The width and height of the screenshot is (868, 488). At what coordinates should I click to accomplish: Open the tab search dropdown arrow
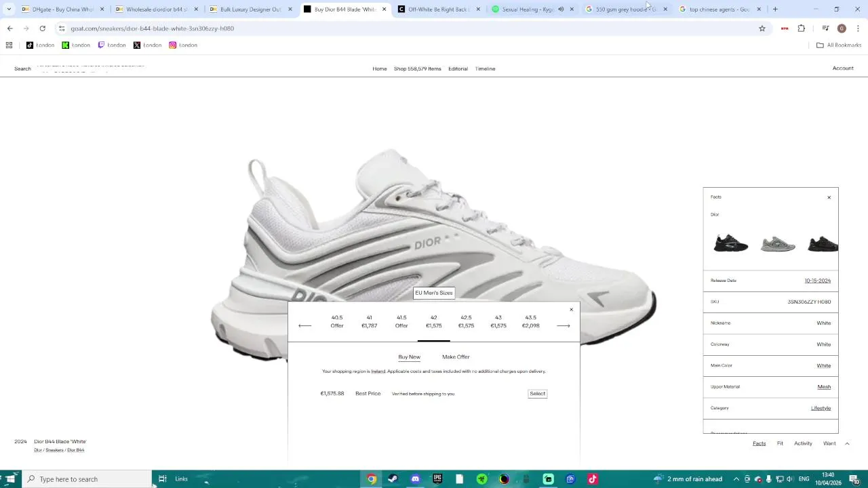(x=9, y=9)
